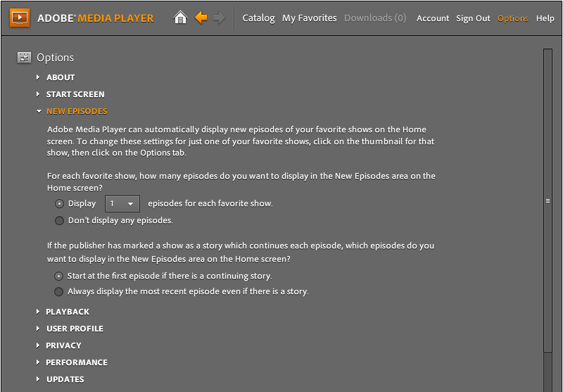Click the Options panel icon

tap(24, 58)
